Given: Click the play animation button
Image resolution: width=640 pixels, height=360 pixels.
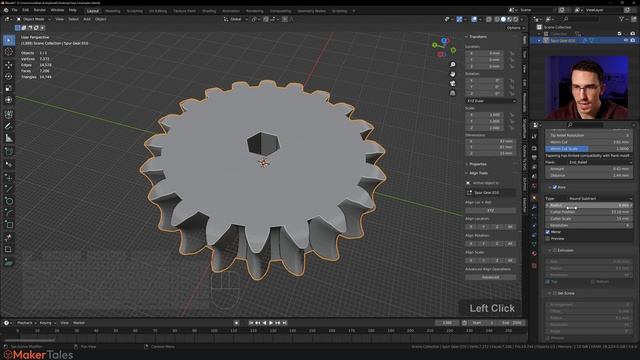Looking at the screenshot, I should click(x=271, y=323).
